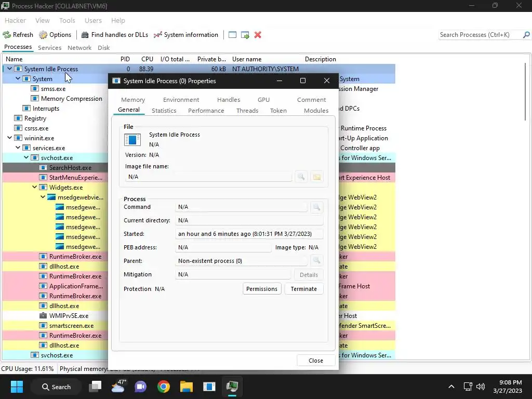Open the Performance tab in Properties
532x399 pixels.
(x=206, y=111)
